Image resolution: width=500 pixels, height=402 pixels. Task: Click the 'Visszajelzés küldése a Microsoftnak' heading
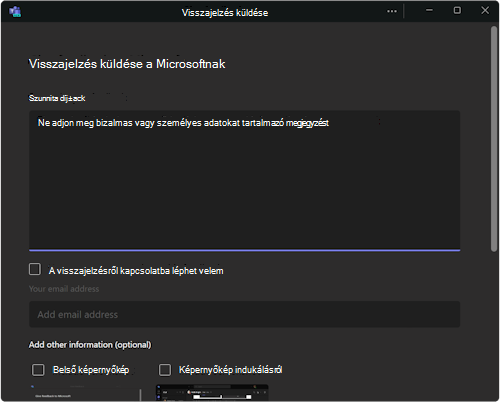(x=127, y=64)
